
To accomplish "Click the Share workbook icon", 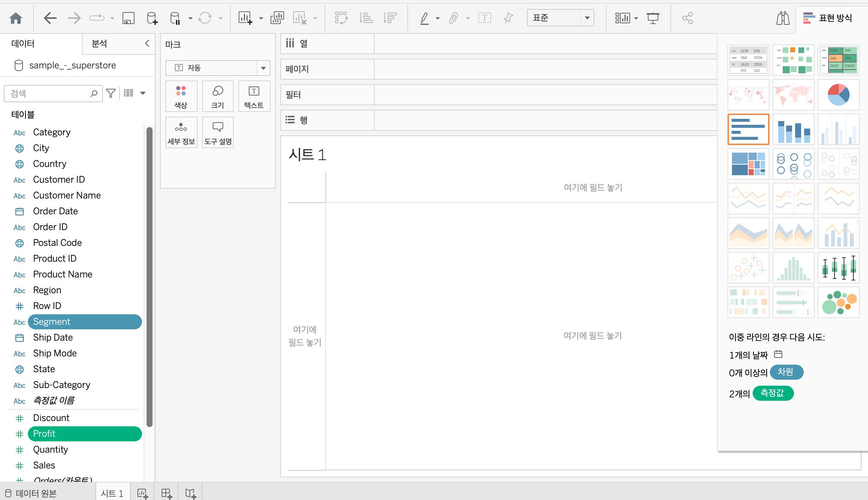I will coord(687,18).
